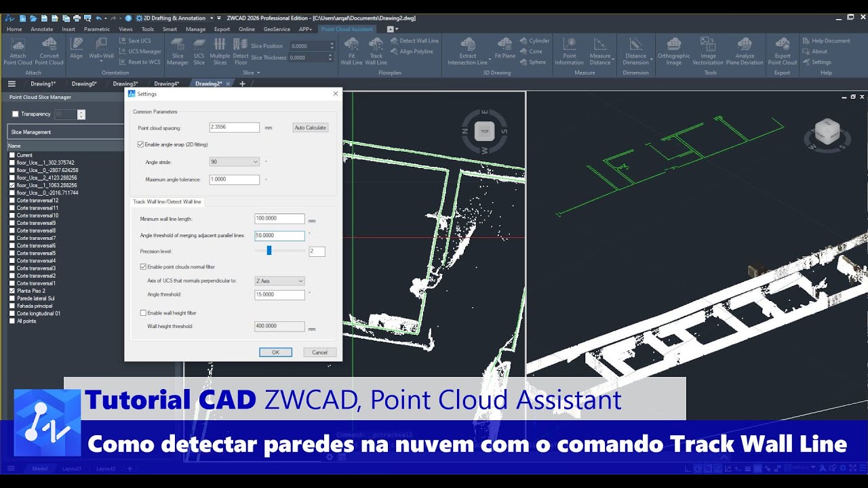Viewport: 868px width, 488px height.
Task: Expand Slice panel group arrow
Action: pos(259,73)
